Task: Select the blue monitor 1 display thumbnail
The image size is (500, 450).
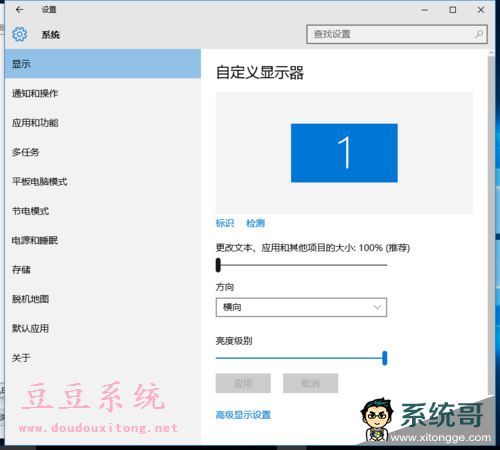Action: [x=344, y=153]
